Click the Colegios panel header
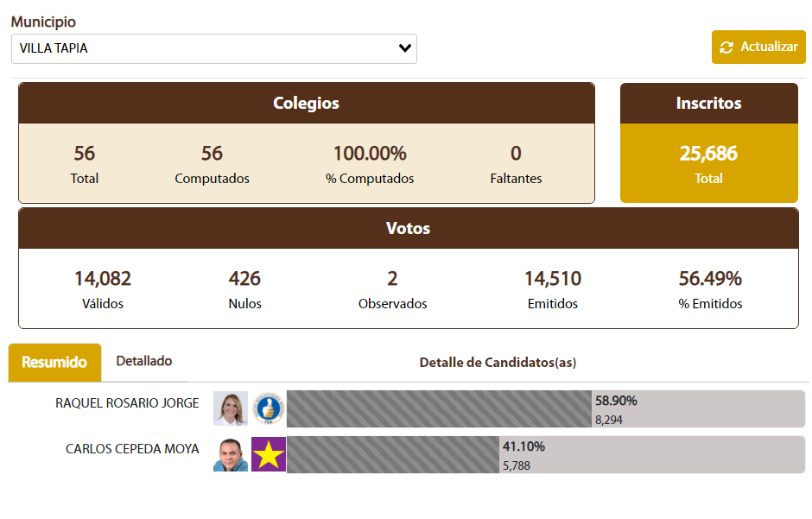The image size is (812, 519). click(x=307, y=104)
